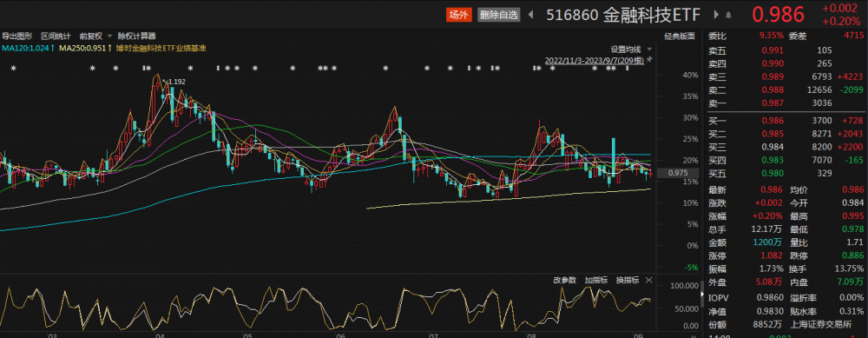Click the price alert bell icon

click(x=728, y=15)
